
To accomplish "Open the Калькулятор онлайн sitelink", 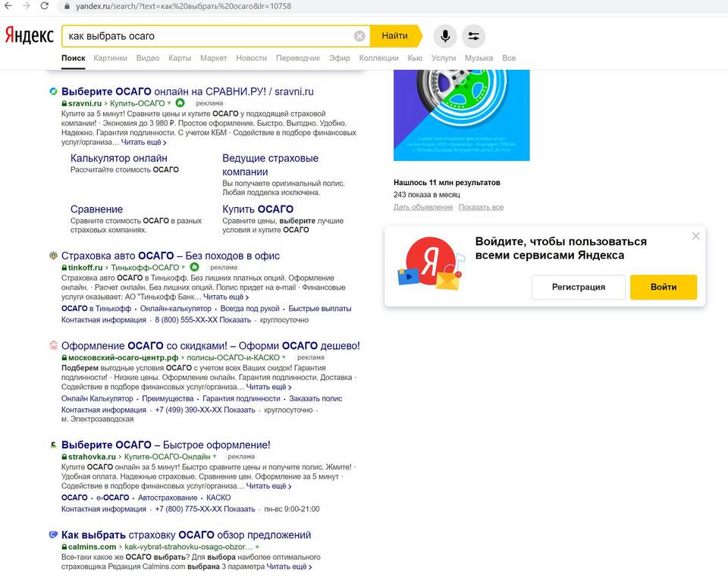I will point(119,159).
